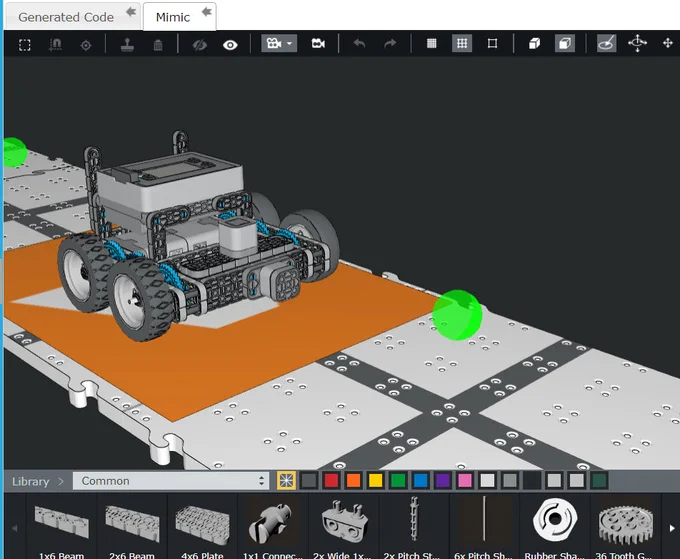Select the fine grid option
The width and height of the screenshot is (680, 559).
pyautogui.click(x=432, y=43)
